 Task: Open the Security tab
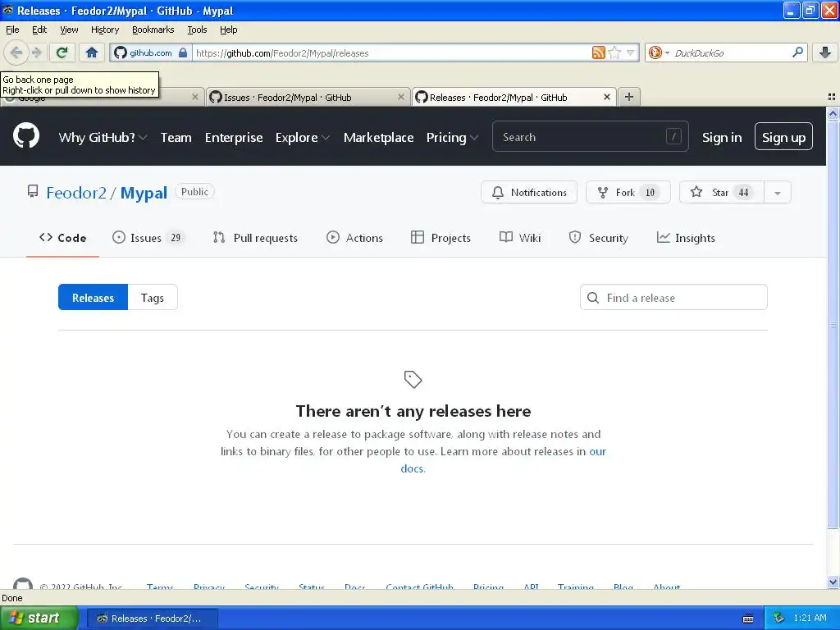tap(598, 238)
